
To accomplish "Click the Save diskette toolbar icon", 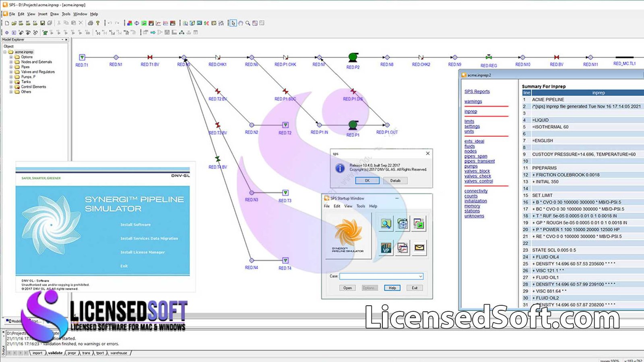I will [x=42, y=23].
